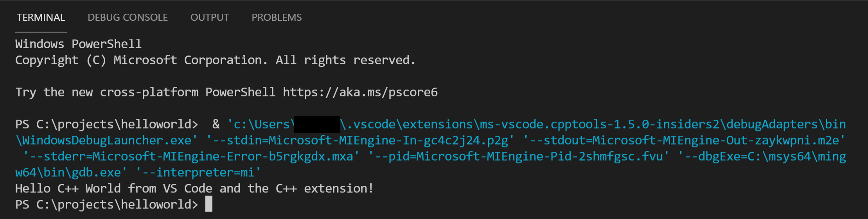The image size is (868, 219).
Task: Select the PROBLEMS tab
Action: pyautogui.click(x=277, y=18)
